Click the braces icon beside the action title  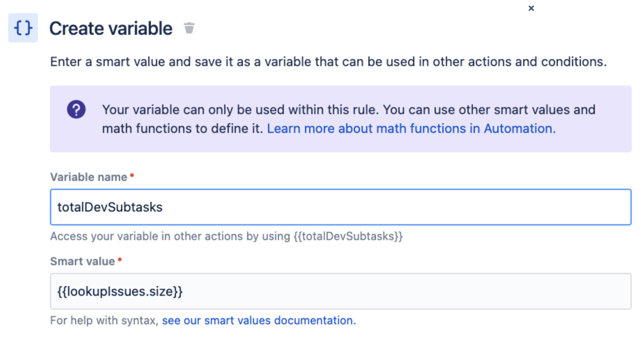click(x=22, y=28)
